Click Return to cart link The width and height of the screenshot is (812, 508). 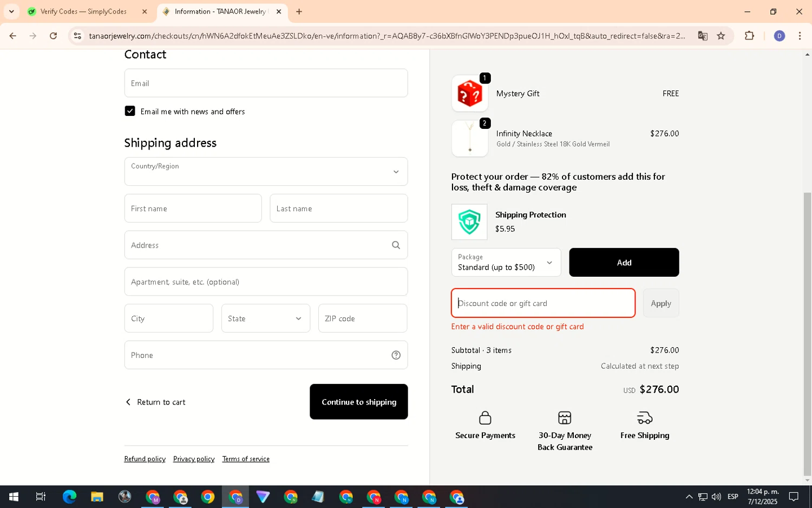(155, 402)
